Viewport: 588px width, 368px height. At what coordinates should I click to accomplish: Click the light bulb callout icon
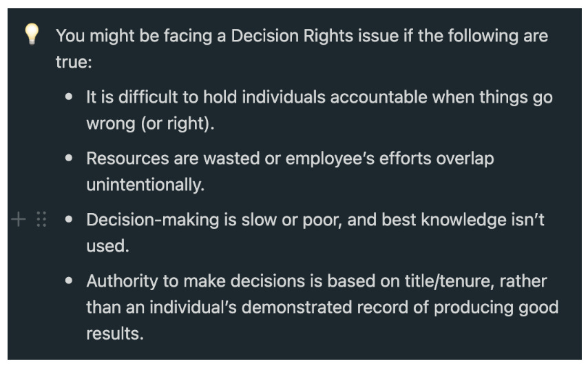tap(32, 34)
